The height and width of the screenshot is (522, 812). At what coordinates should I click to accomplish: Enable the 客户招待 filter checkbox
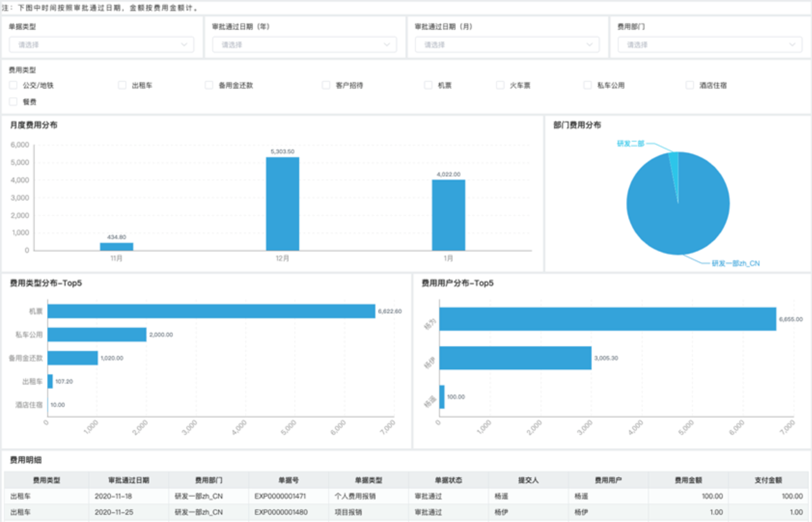[326, 85]
